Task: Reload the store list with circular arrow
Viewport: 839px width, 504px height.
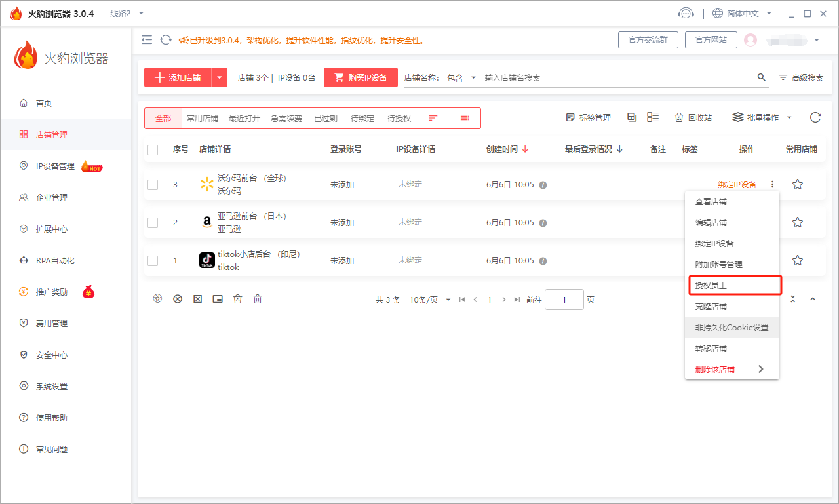Action: (815, 118)
